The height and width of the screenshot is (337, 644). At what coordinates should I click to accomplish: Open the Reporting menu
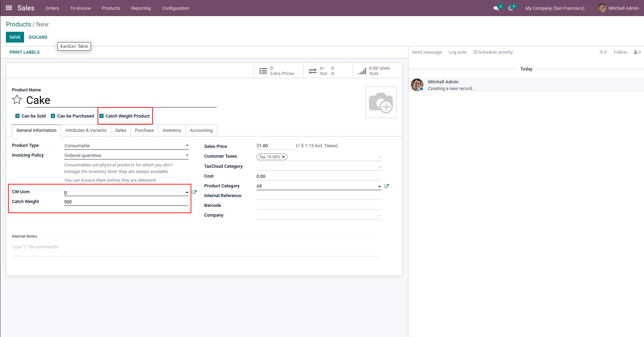coord(141,8)
